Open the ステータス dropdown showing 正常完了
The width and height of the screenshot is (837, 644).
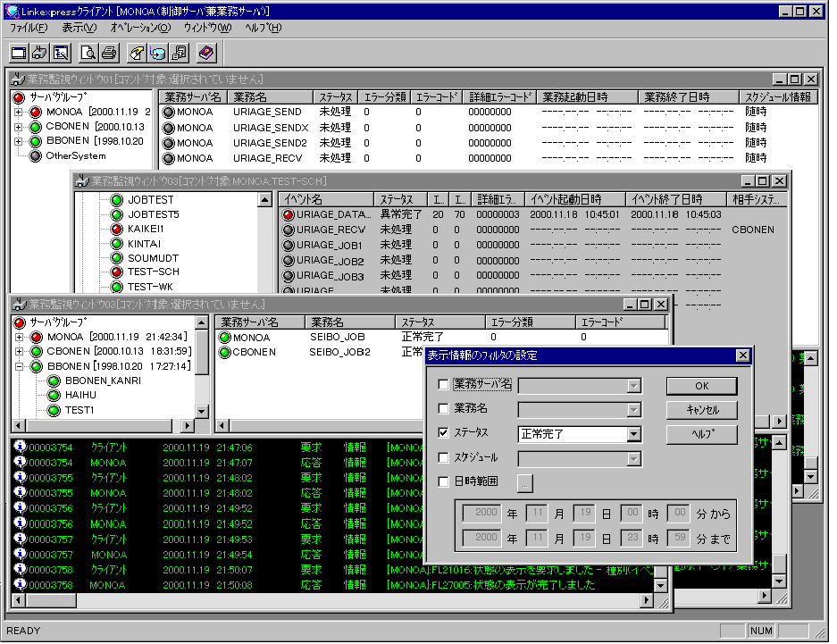coord(633,434)
